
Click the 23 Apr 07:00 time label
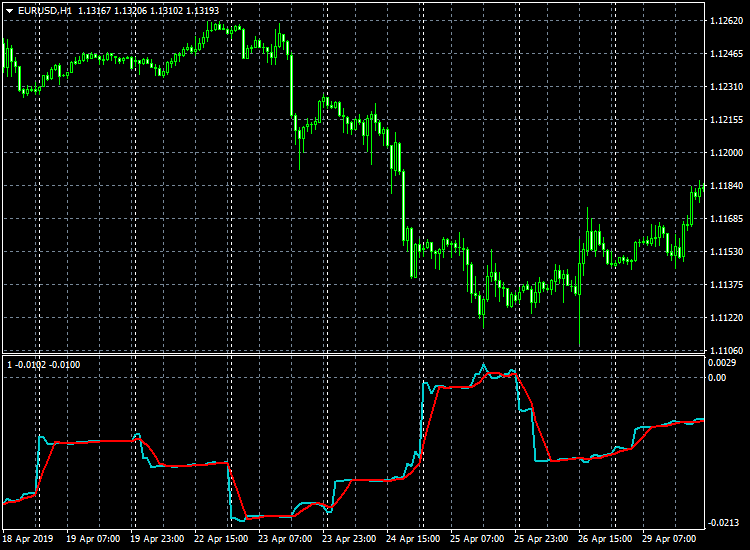click(285, 539)
